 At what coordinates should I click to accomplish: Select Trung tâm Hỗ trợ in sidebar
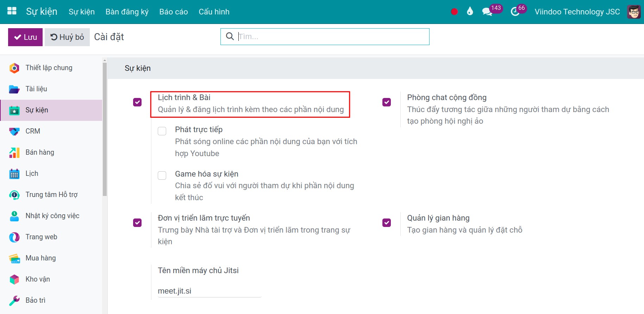(x=51, y=195)
